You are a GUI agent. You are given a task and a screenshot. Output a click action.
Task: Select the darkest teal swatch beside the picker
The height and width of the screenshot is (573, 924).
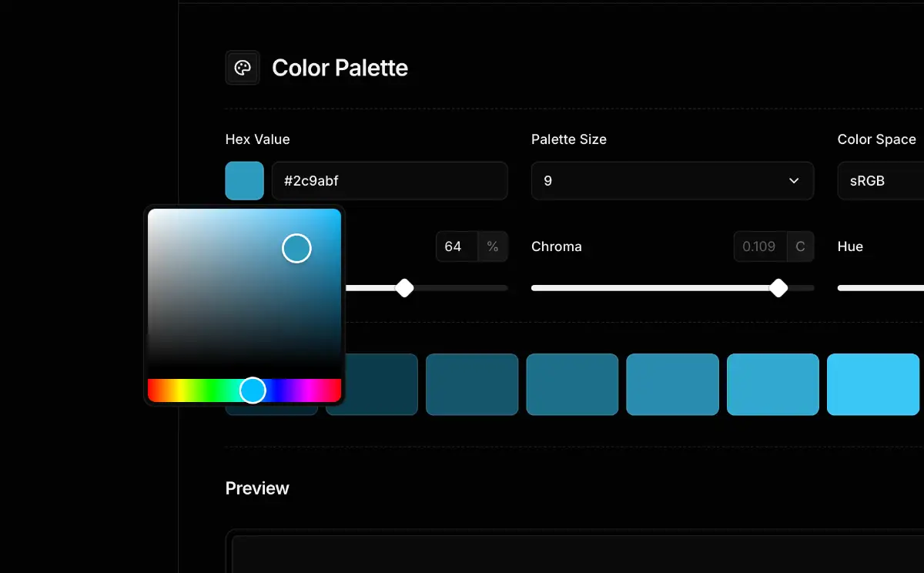tap(371, 384)
